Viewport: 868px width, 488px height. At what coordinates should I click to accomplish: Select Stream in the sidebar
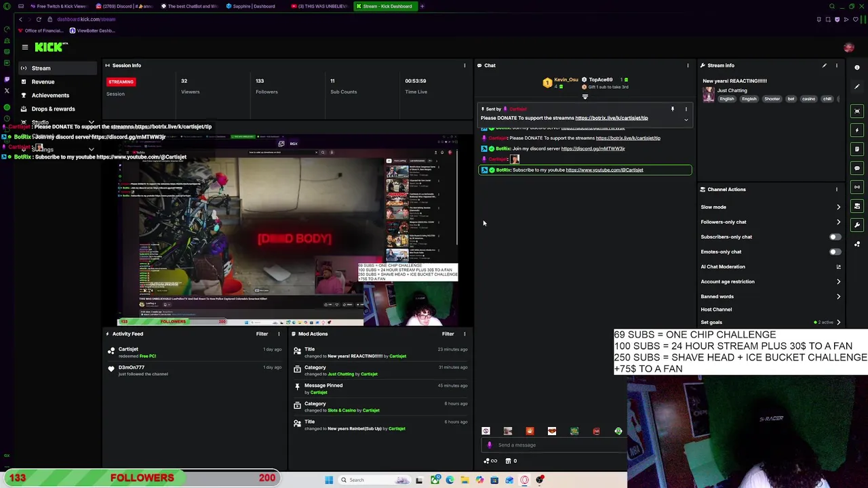58,68
